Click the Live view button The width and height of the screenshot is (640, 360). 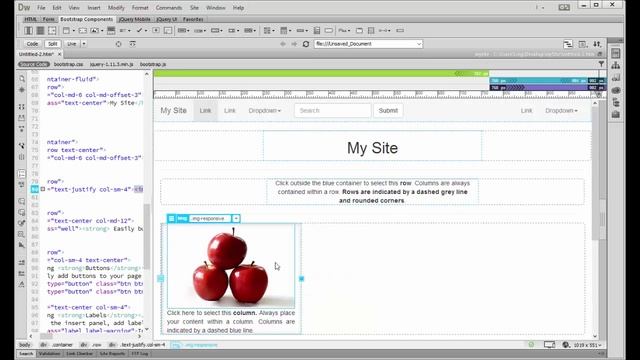tap(72, 44)
